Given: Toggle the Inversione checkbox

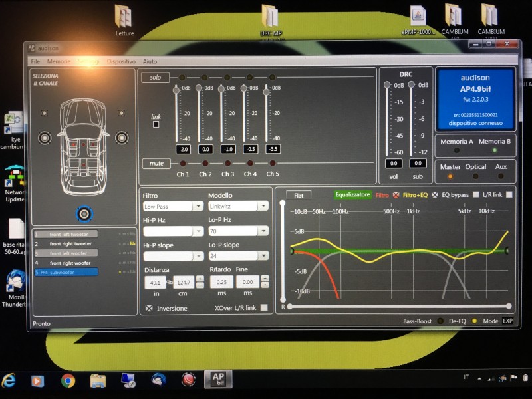Looking at the screenshot, I should pos(149,308).
